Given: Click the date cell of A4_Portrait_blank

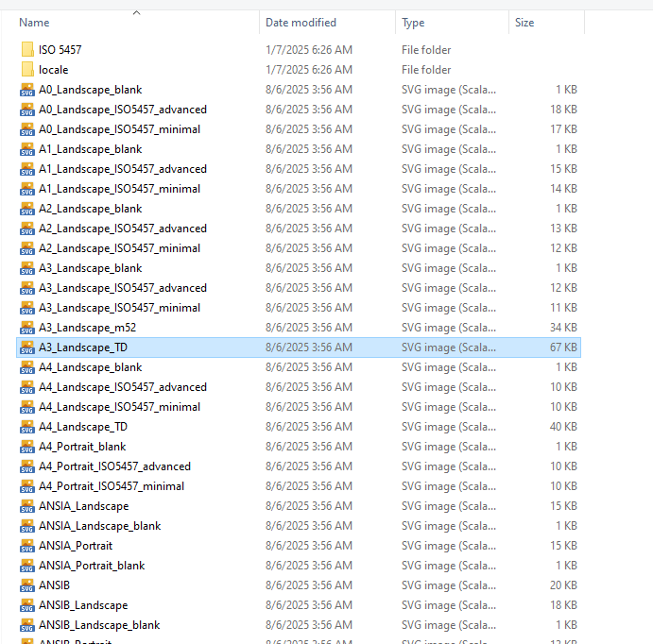Looking at the screenshot, I should (x=309, y=447).
